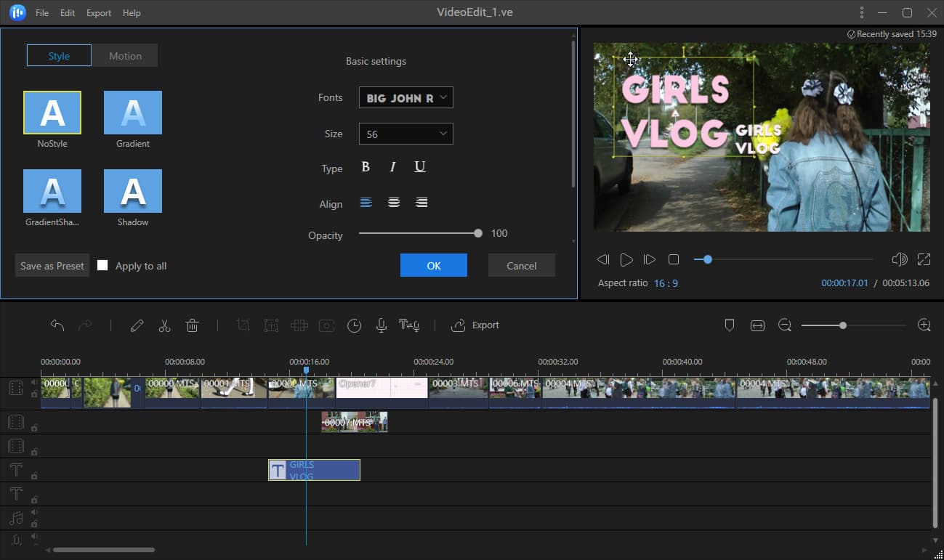
Task: Click the undo arrow in timeline toolbar
Action: click(x=57, y=325)
